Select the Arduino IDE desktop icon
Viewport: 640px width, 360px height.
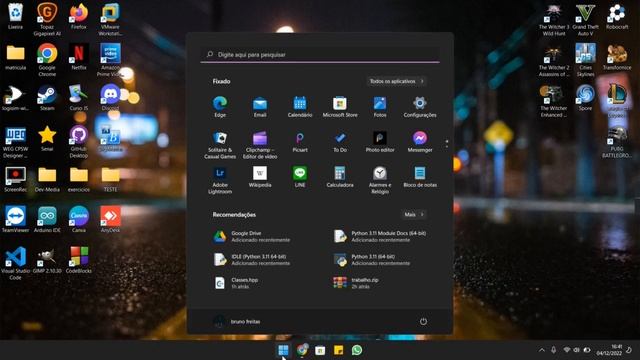[47, 219]
